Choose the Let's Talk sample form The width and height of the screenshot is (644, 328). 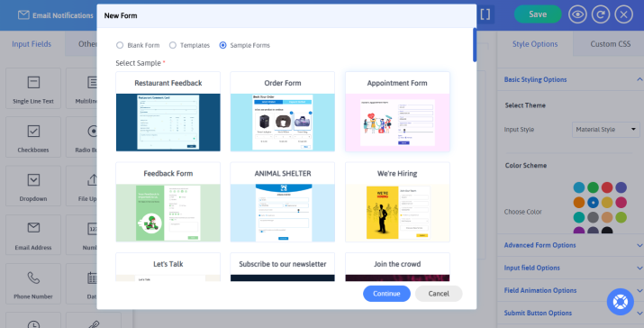coord(168,267)
